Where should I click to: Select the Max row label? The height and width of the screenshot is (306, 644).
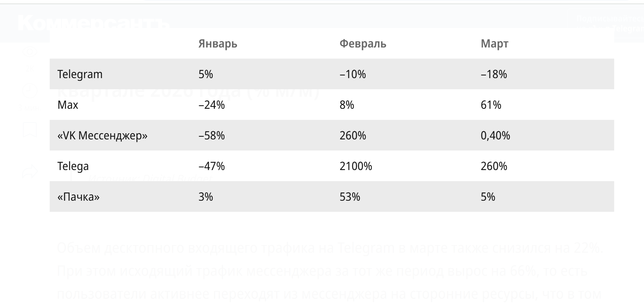click(x=68, y=105)
